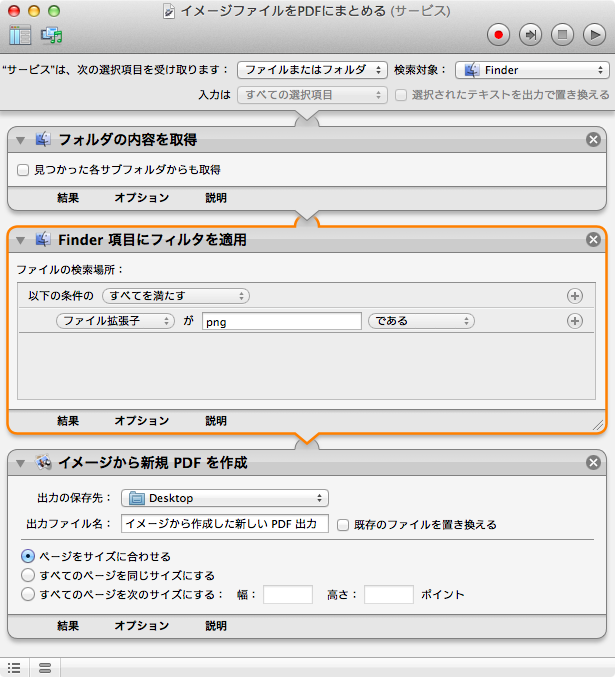Collapse the イメージから新規 PDF を作成 action
This screenshot has height=677, width=615.
pos(20,463)
